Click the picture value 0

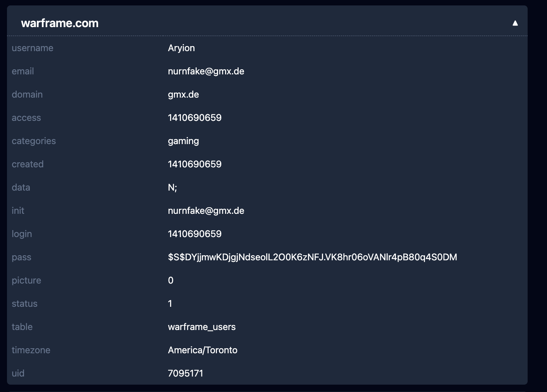tap(170, 280)
